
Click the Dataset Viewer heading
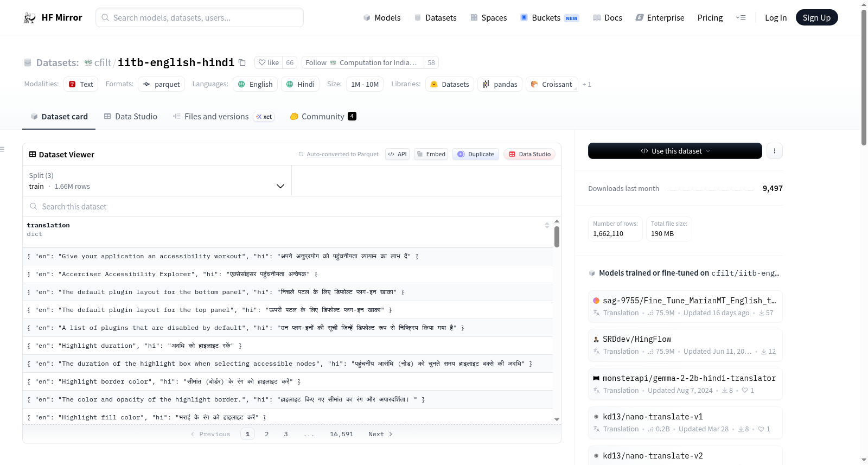66,155
